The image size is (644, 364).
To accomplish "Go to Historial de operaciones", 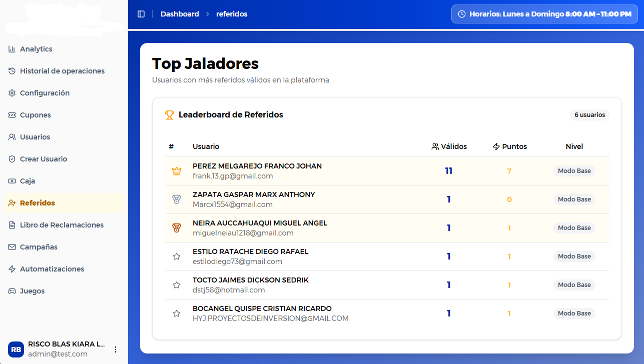I will [64, 71].
